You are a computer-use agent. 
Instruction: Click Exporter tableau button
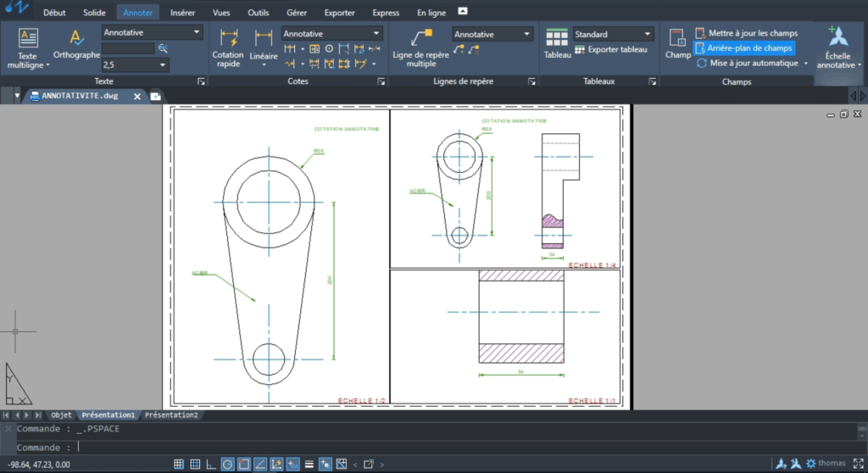coord(616,49)
